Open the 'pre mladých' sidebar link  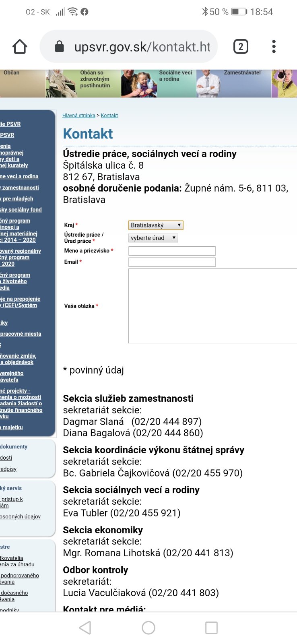[18, 199]
